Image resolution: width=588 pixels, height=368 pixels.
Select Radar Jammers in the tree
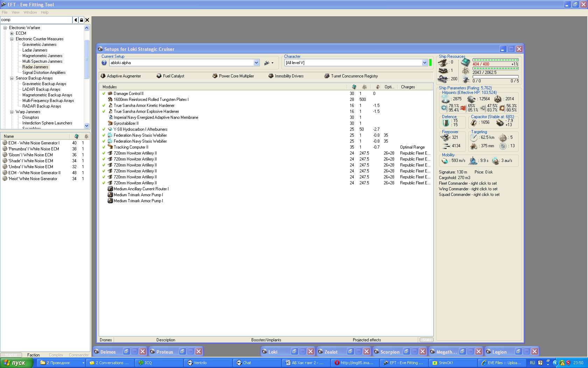point(35,67)
